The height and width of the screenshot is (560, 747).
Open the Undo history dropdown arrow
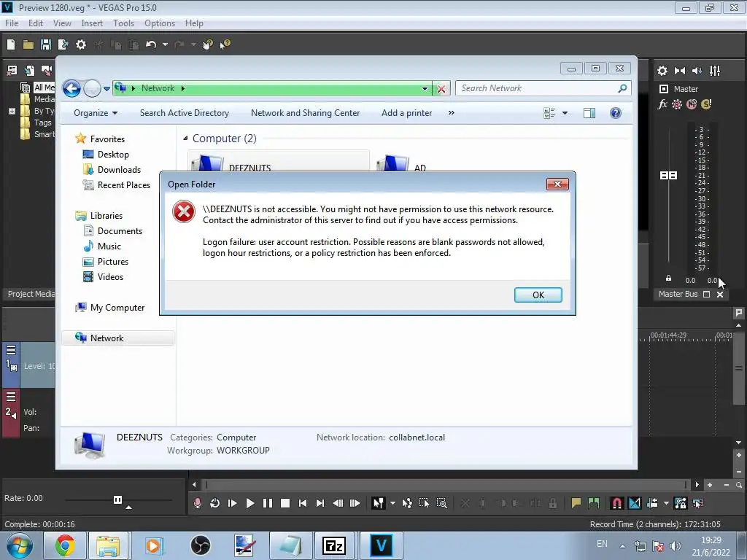click(165, 44)
